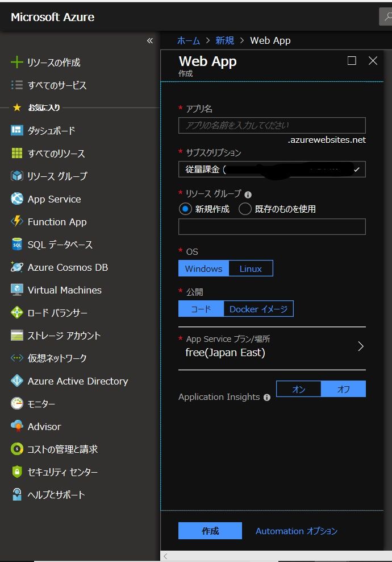Choose Linux as the OS
The height and width of the screenshot is (562, 392).
(x=251, y=268)
